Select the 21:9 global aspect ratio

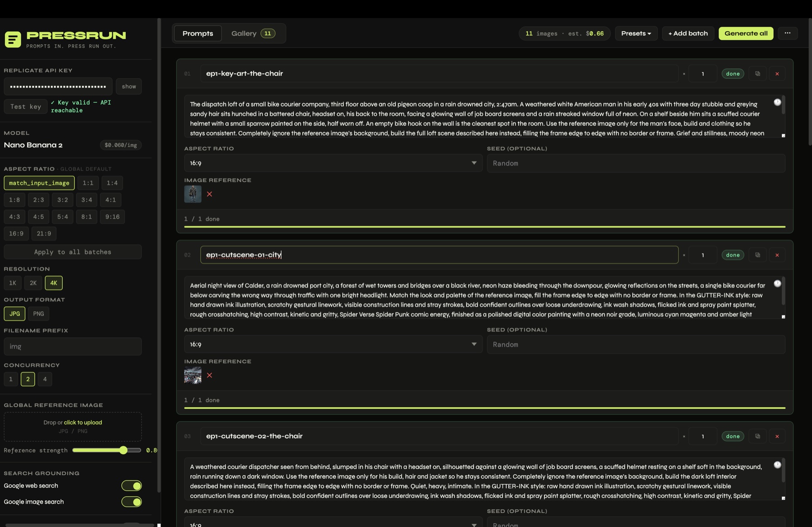point(44,234)
